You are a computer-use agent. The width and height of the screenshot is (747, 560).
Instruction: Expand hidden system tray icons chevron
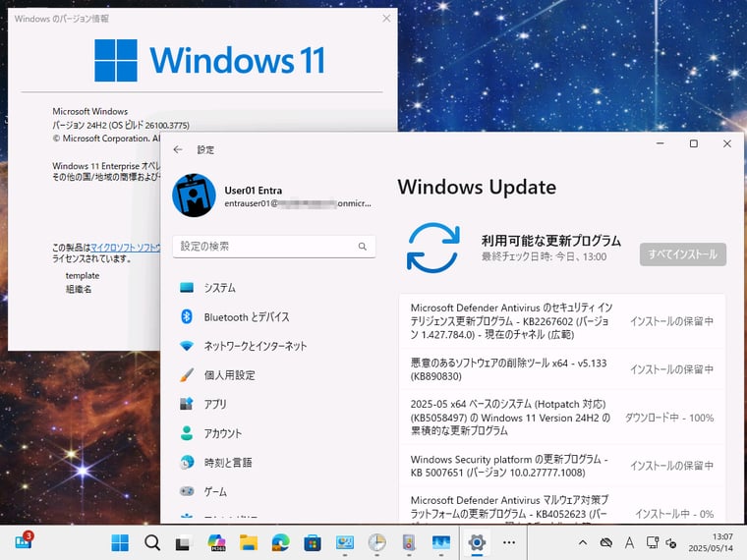tap(583, 542)
